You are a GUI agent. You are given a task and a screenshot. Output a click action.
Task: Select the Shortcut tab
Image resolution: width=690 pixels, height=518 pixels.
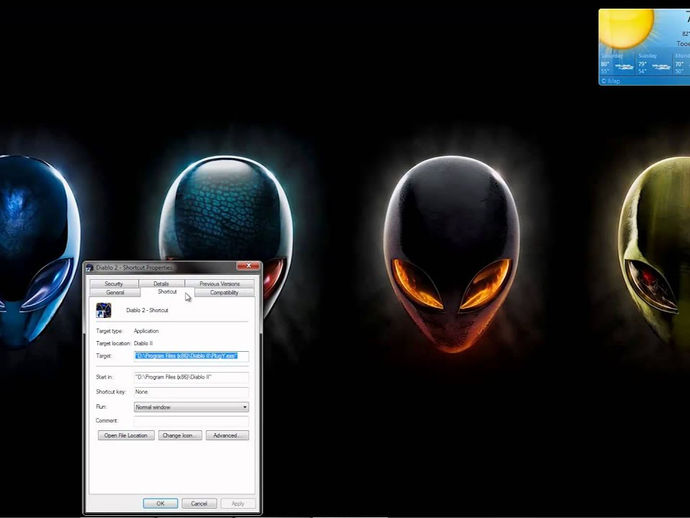pos(167,292)
